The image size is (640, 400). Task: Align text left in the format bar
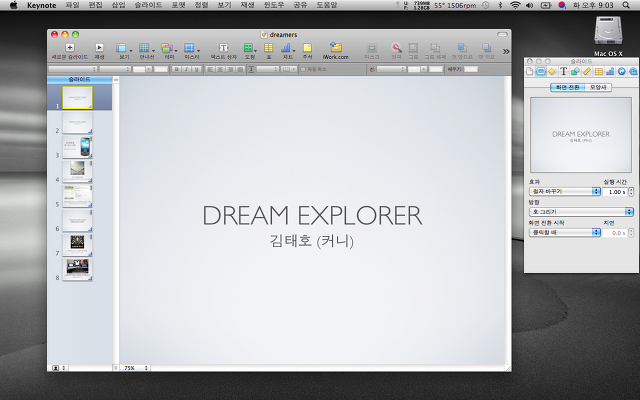[x=211, y=69]
